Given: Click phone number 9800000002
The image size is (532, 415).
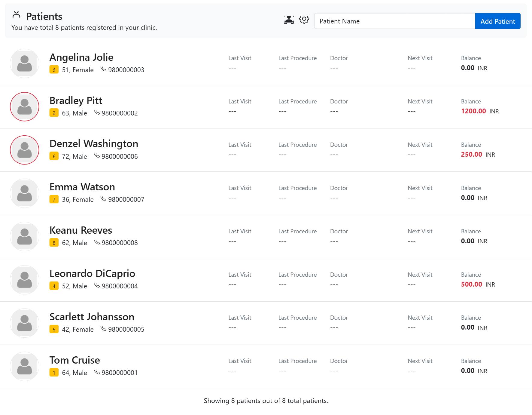Looking at the screenshot, I should [120, 113].
